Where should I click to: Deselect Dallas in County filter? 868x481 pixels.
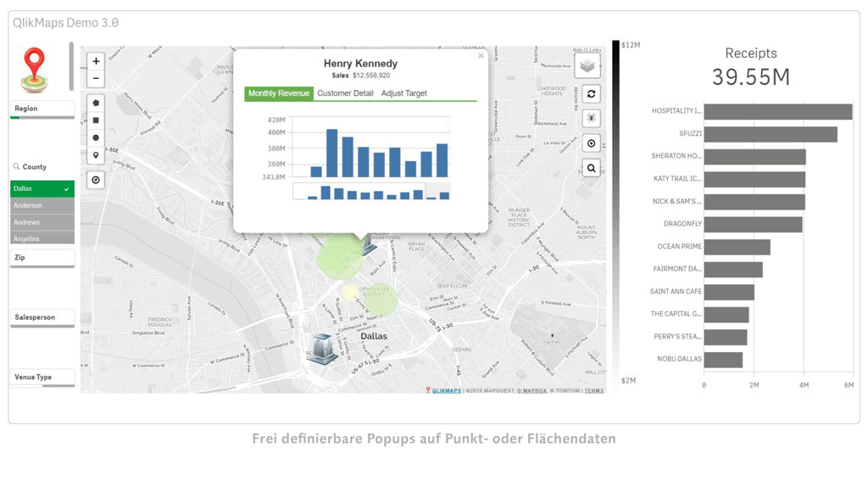click(x=42, y=188)
